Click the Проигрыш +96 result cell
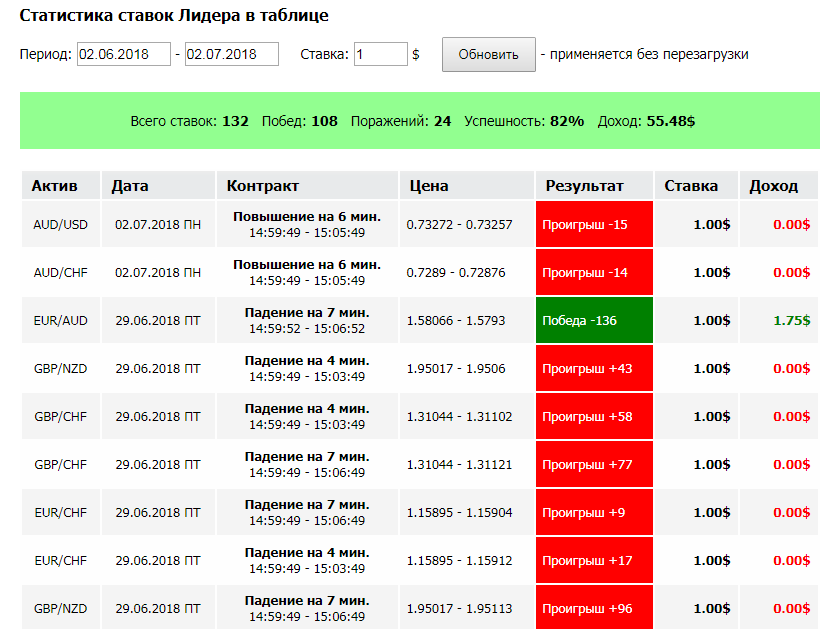The width and height of the screenshot is (839, 629). pos(594,608)
